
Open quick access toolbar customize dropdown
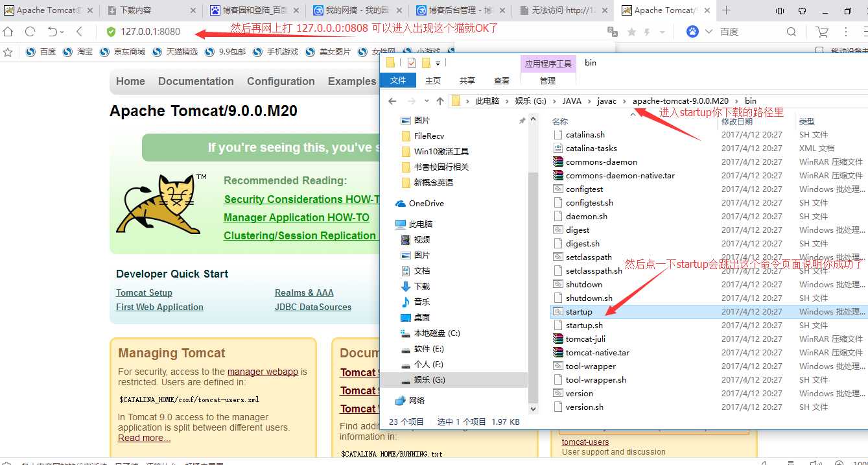(438, 63)
